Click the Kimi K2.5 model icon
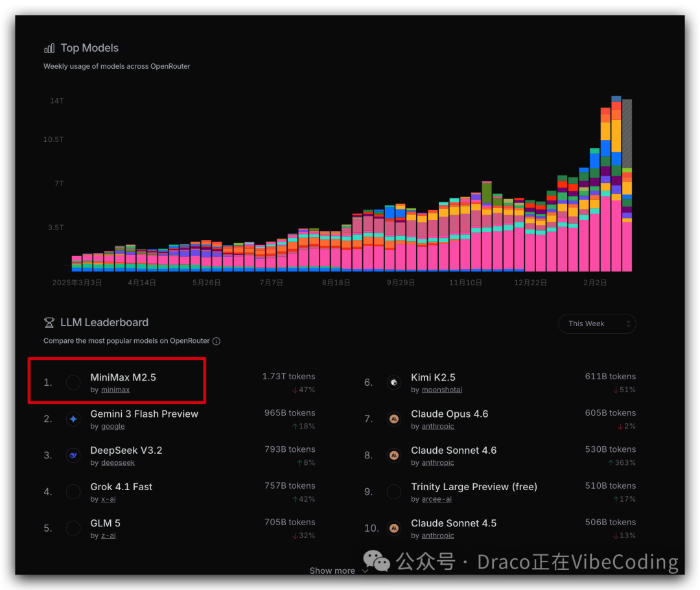This screenshot has width=700, height=590. click(394, 383)
